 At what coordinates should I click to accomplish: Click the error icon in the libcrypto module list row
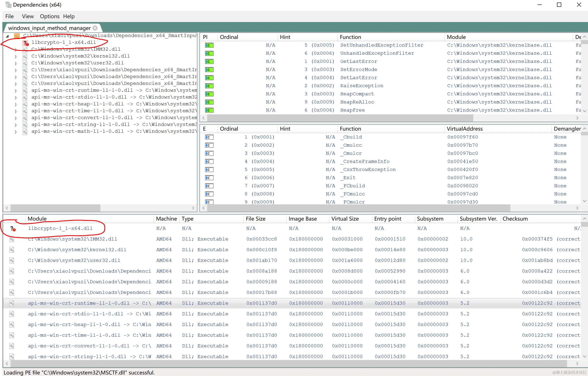pos(13,229)
